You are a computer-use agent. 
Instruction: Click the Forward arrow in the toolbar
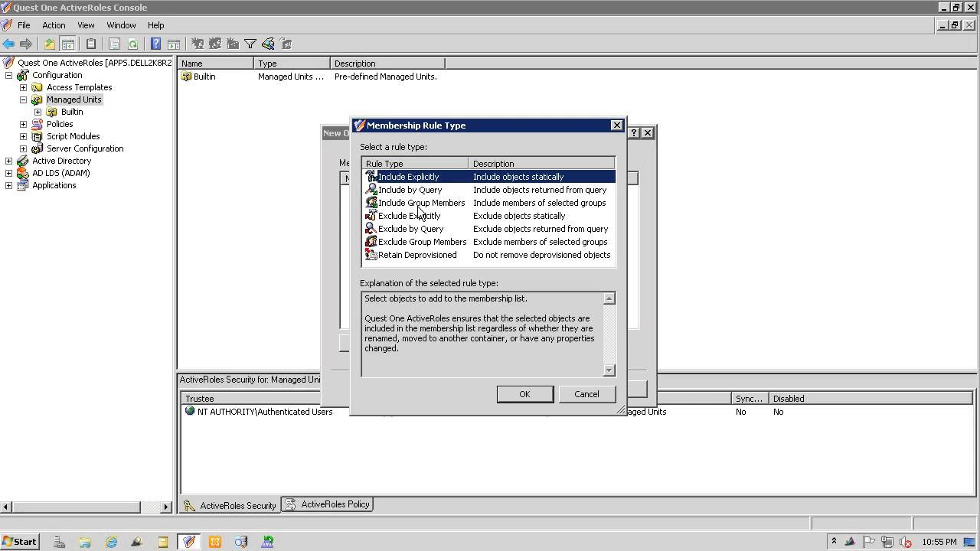coord(26,44)
